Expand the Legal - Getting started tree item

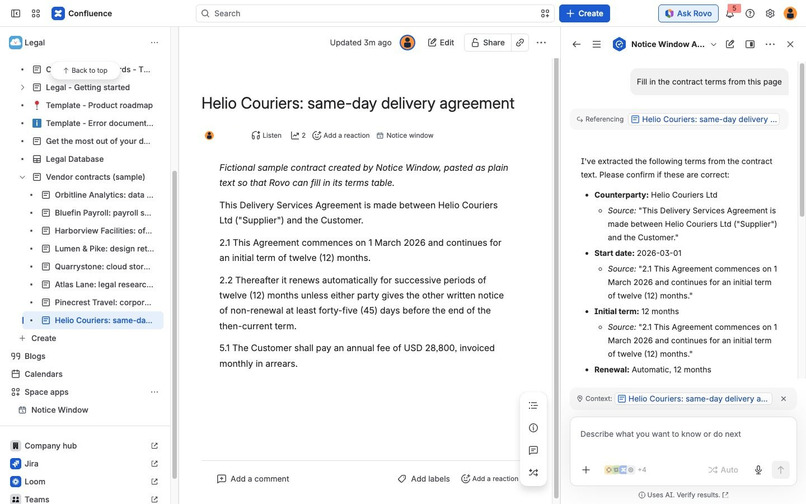pos(22,87)
